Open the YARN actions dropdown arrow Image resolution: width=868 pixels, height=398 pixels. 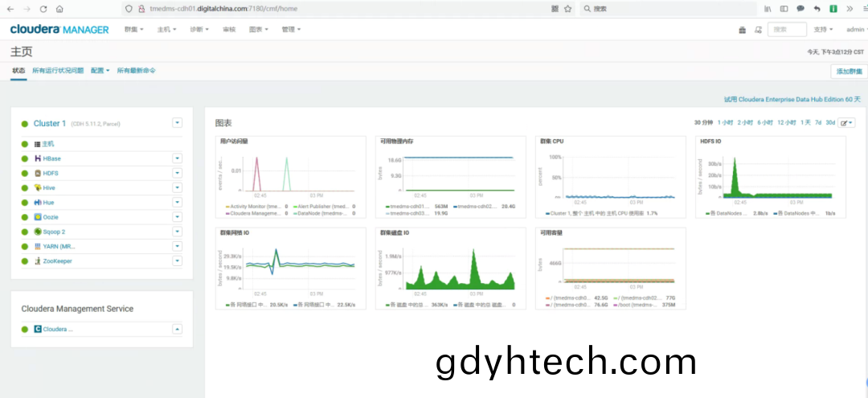click(177, 246)
